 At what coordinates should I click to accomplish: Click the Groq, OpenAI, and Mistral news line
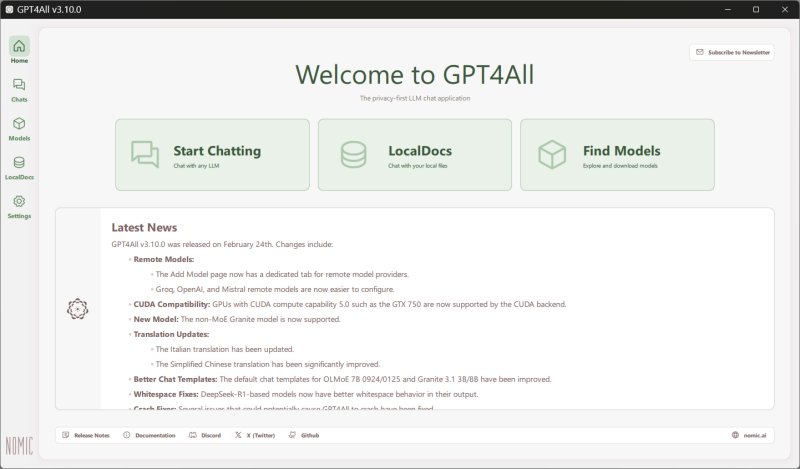[x=275, y=289]
